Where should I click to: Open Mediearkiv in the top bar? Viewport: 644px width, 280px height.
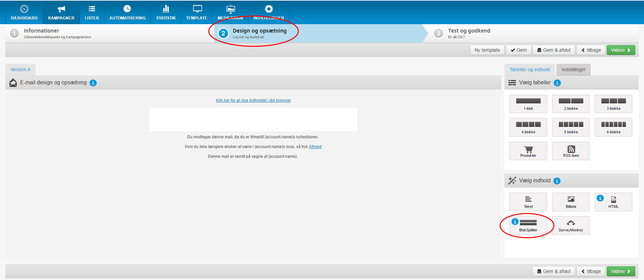point(230,12)
